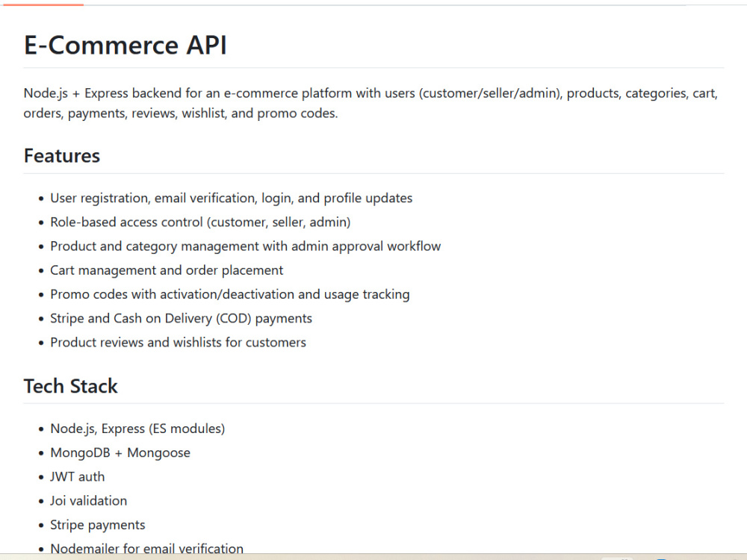Click the horizontal rule under Features heading
Screen dimensions: 747x560
(374, 173)
